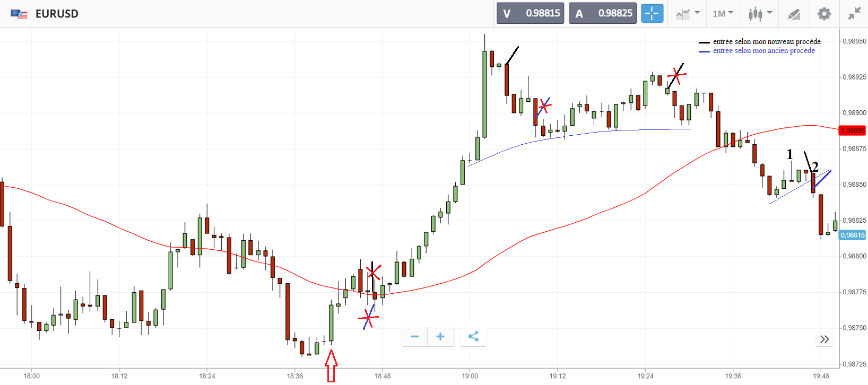The height and width of the screenshot is (385, 868).
Task: Click the red 0.98888 moving average price tag
Action: [852, 130]
